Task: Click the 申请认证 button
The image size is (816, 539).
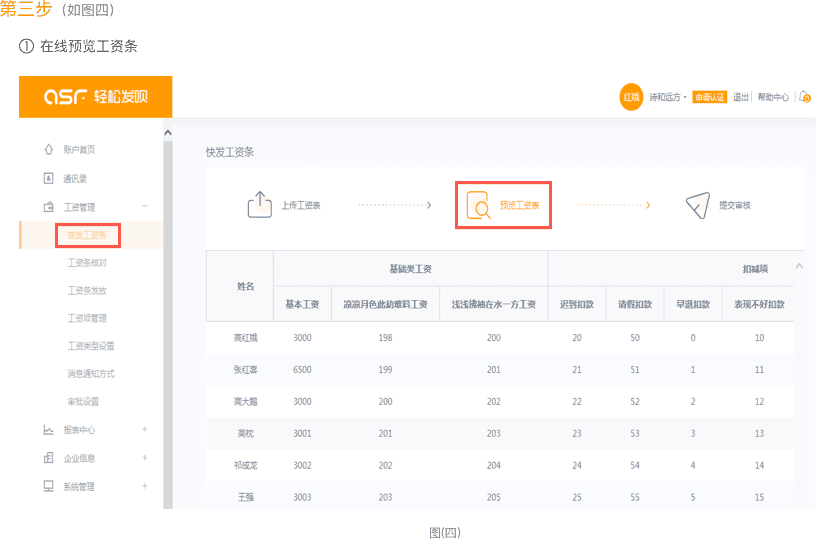Action: click(709, 97)
